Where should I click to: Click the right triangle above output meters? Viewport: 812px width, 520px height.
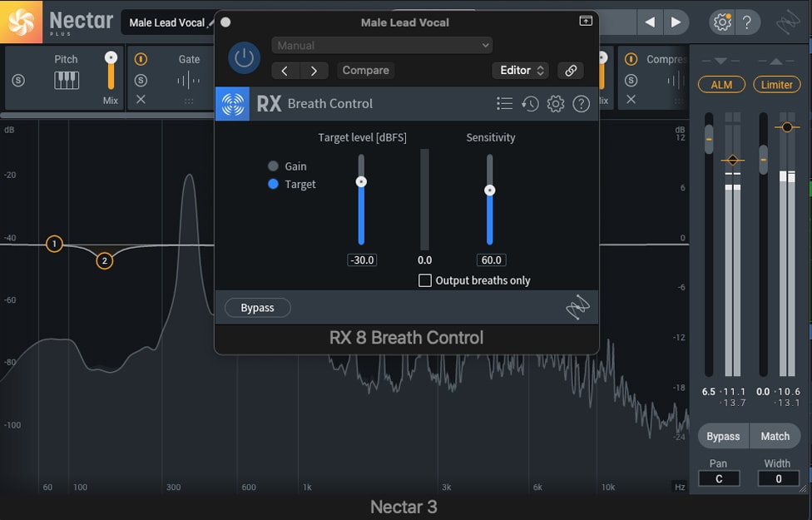tap(775, 61)
